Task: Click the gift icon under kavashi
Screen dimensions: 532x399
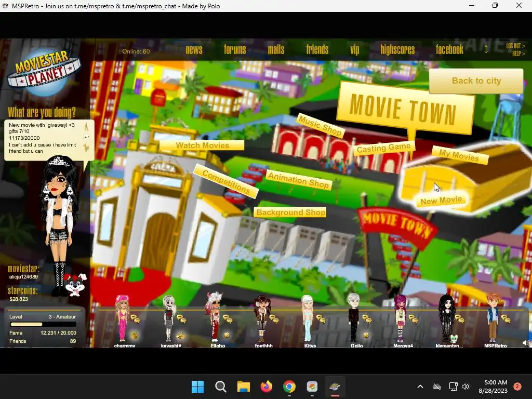Action: coord(180,335)
